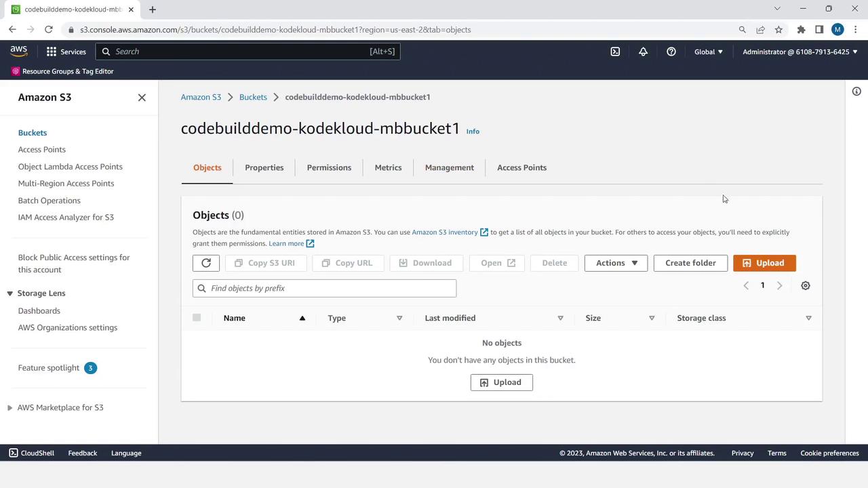This screenshot has height=488, width=868.
Task: Open the AWS home logo
Action: point(19,52)
